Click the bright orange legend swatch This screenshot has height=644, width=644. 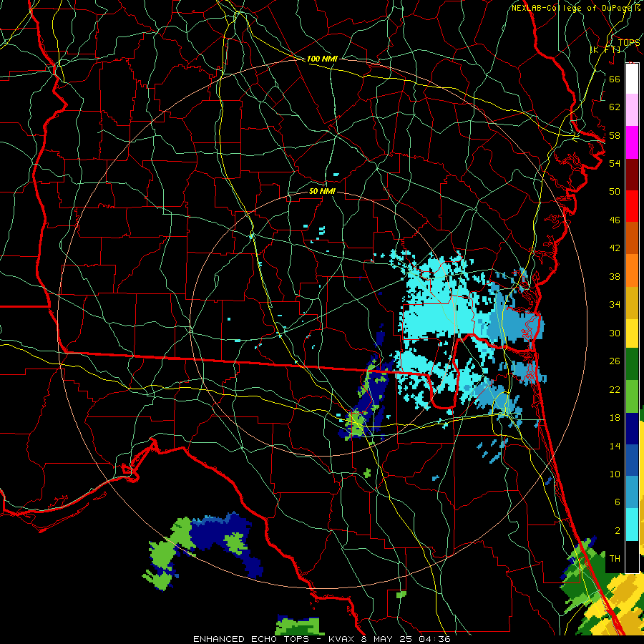tap(632, 270)
